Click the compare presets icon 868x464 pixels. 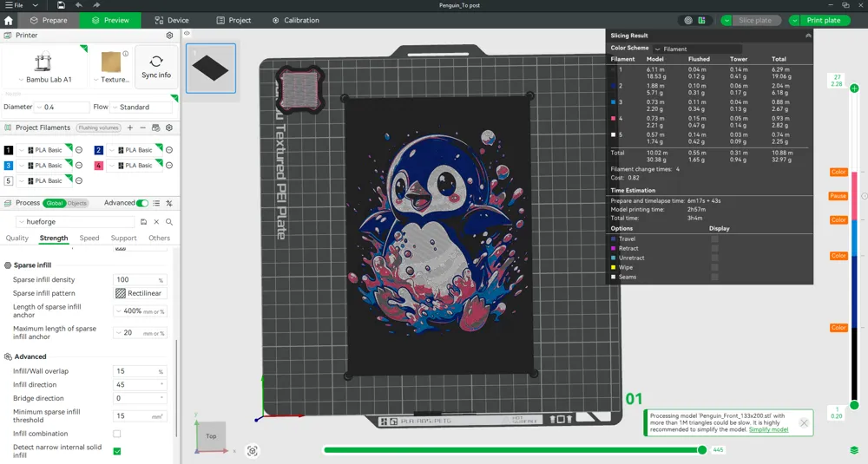click(169, 203)
